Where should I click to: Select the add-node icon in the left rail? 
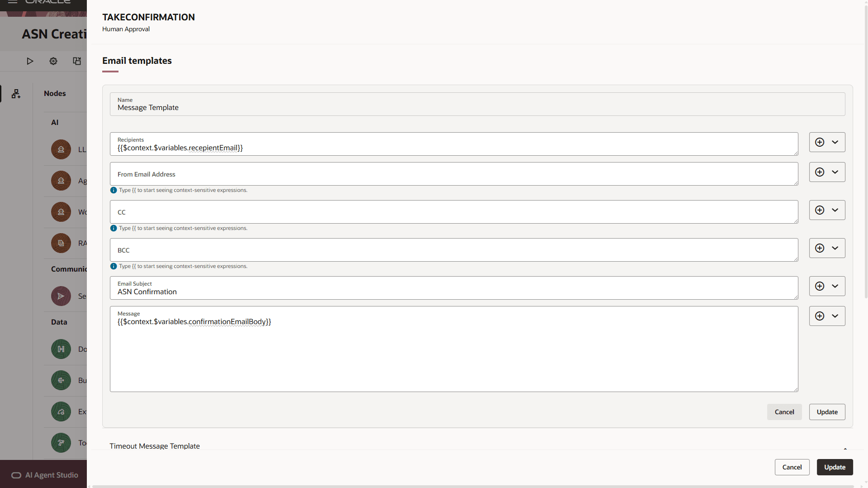click(16, 94)
